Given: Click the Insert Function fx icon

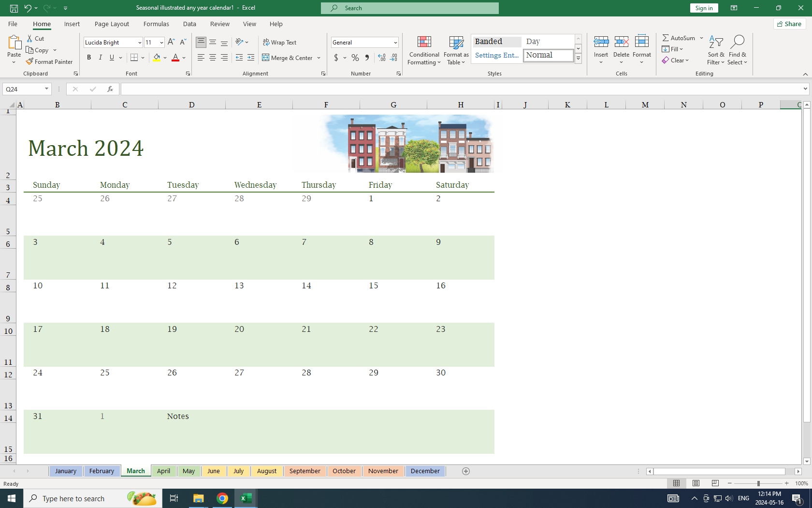Looking at the screenshot, I should coord(110,89).
